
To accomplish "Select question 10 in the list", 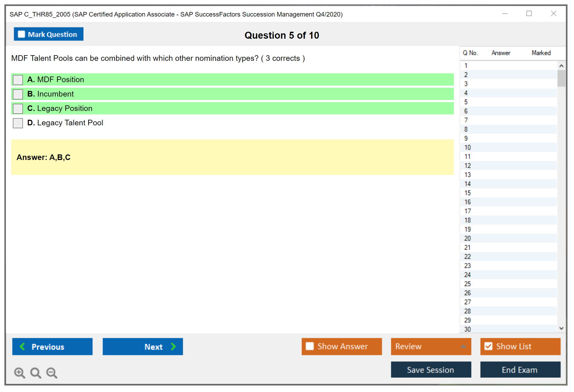I will pyautogui.click(x=467, y=147).
